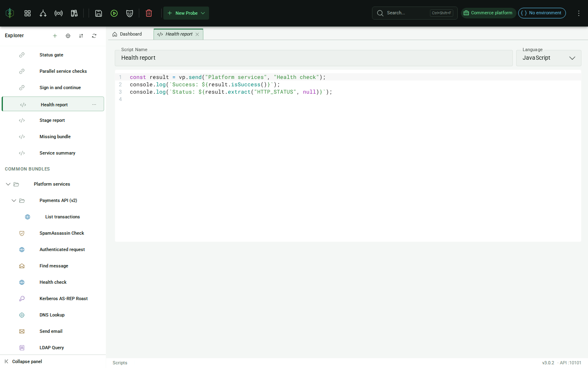Viewport: 588px width, 368px height.
Task: Click in the Search field
Action: (x=414, y=13)
